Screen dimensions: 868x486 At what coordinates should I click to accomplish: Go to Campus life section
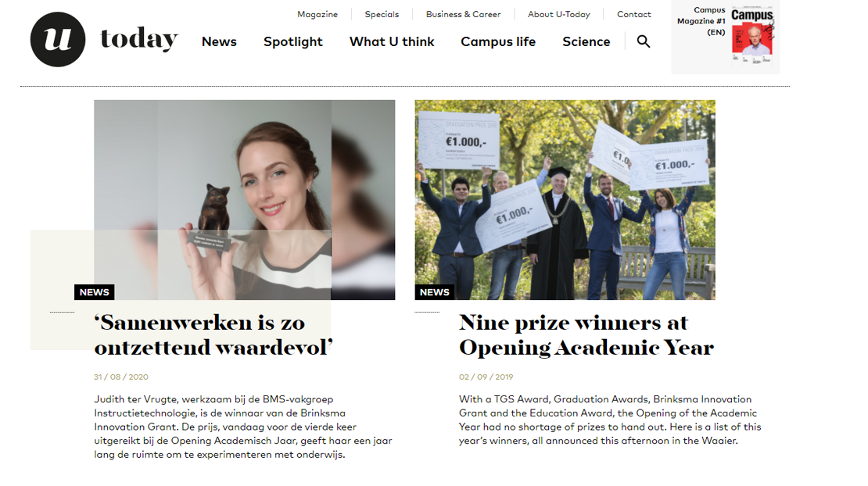(498, 41)
